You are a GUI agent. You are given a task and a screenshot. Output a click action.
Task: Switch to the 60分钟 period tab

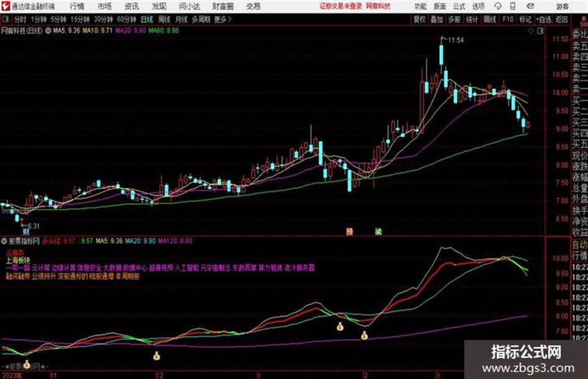point(126,19)
